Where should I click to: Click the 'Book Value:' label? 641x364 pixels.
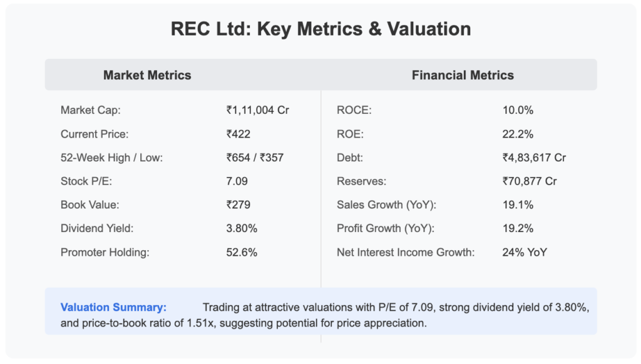(90, 205)
